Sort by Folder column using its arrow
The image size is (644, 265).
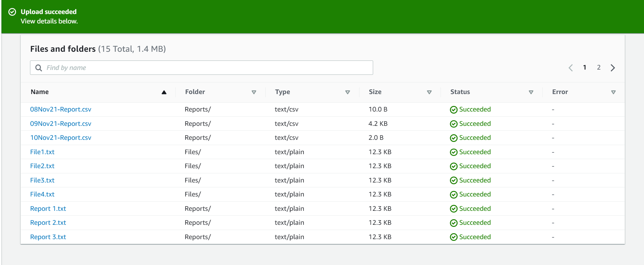[254, 92]
